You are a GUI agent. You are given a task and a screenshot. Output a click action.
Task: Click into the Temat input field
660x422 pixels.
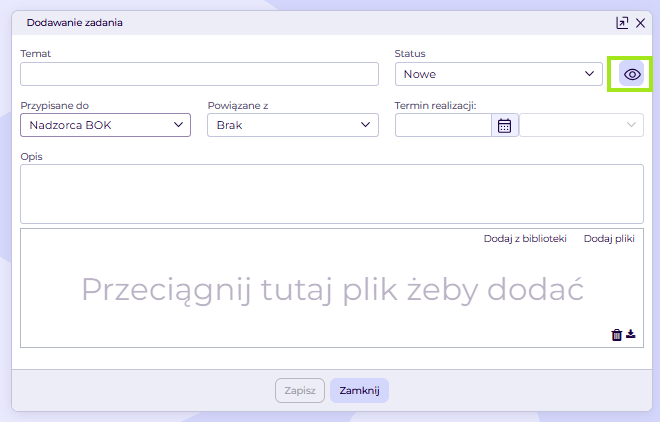tap(200, 74)
